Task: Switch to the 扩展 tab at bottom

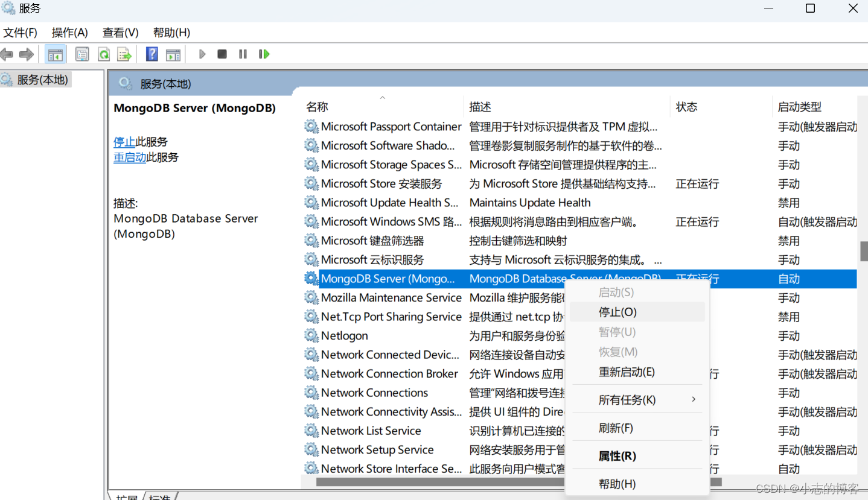Action: (x=127, y=498)
